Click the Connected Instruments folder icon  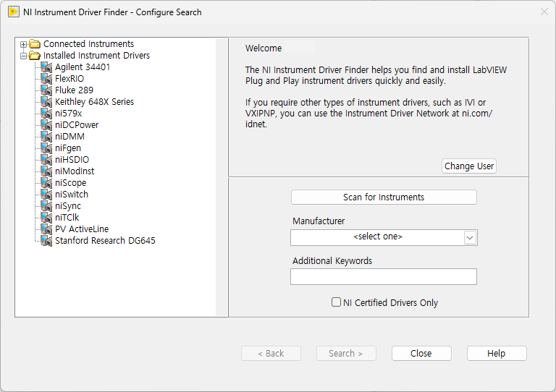pyautogui.click(x=35, y=44)
